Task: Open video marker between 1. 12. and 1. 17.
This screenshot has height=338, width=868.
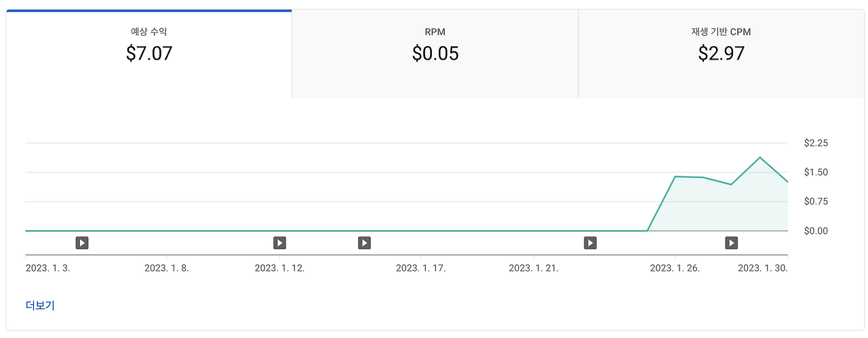Action: point(364,242)
